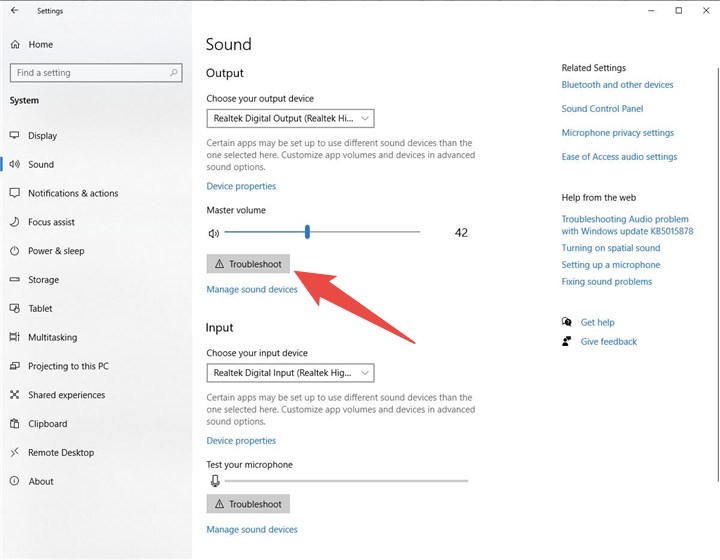Open Notifications & actions settings
This screenshot has width=720, height=560.
(73, 193)
